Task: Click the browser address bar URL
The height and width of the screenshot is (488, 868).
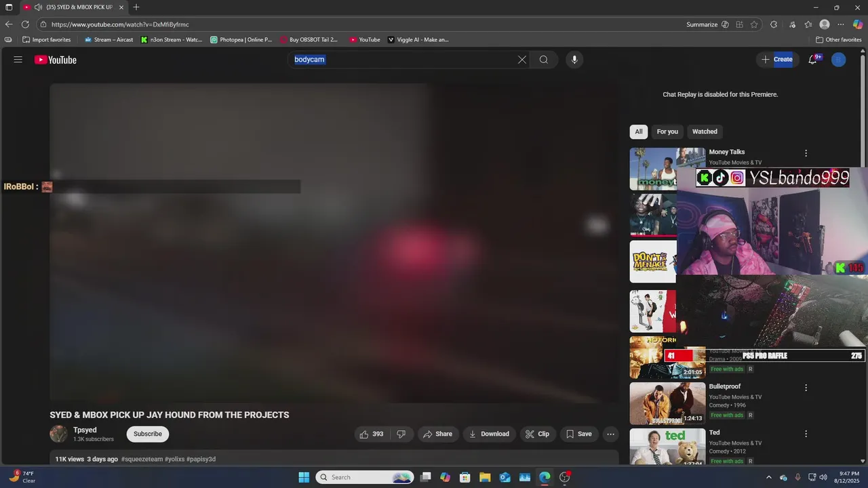Action: pos(120,24)
